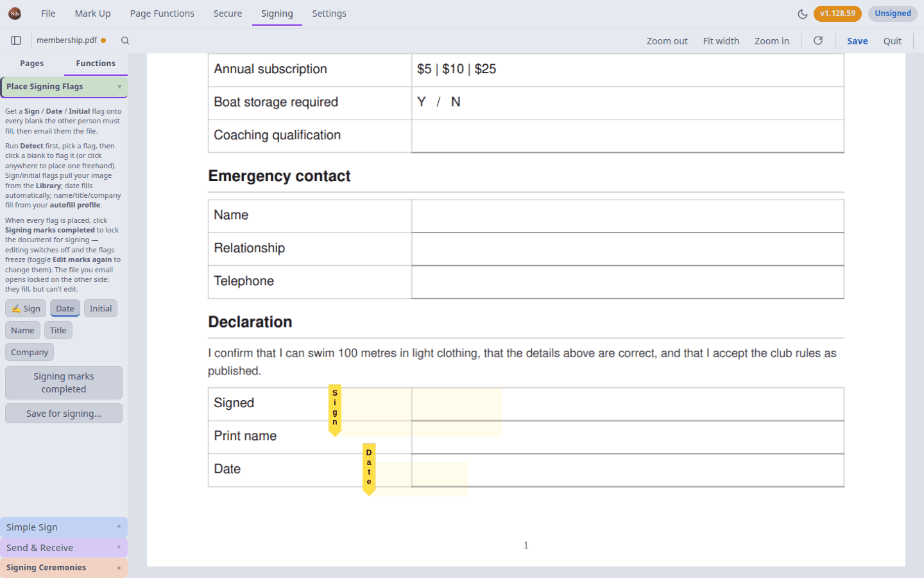The width and height of the screenshot is (924, 578).
Task: Expand the Send & Receive section
Action: 64,548
